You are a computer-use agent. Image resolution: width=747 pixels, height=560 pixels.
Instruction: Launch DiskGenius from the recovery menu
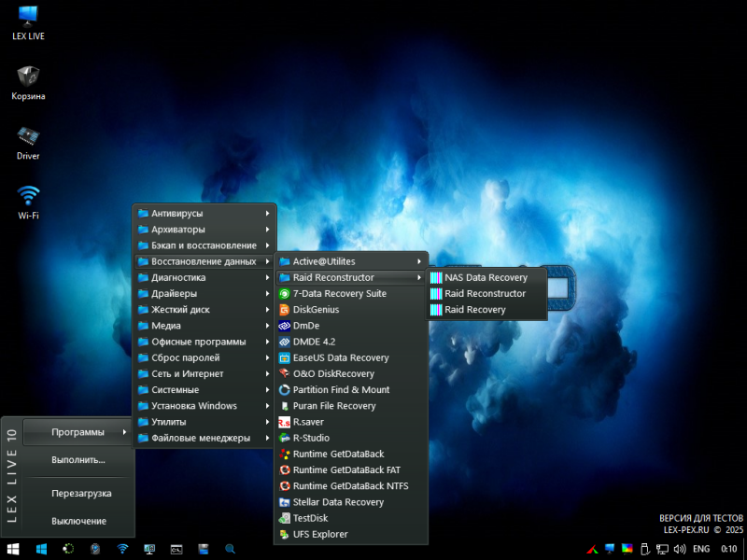[316, 310]
